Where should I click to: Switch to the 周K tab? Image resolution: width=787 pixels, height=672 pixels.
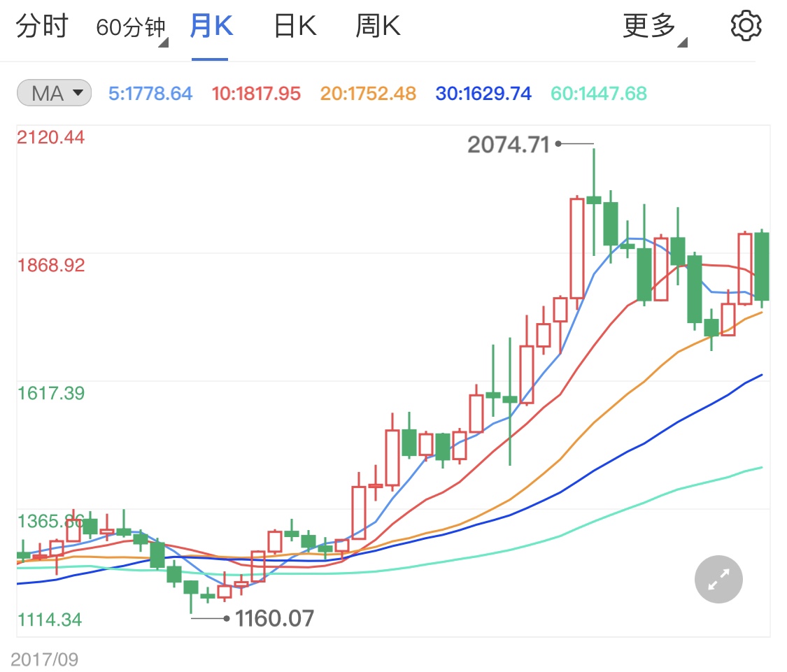(x=378, y=26)
